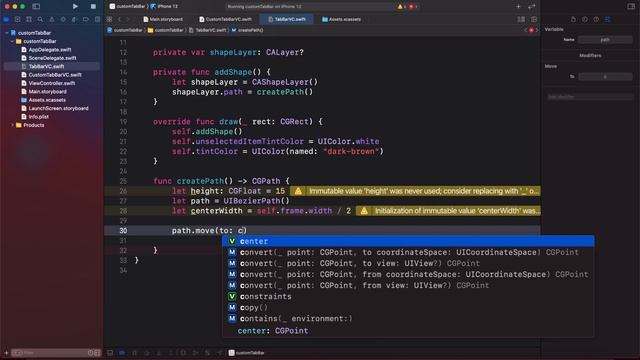Screen dimensions: 640x360
Task: Click the Add Modifier field
Action: point(590,97)
